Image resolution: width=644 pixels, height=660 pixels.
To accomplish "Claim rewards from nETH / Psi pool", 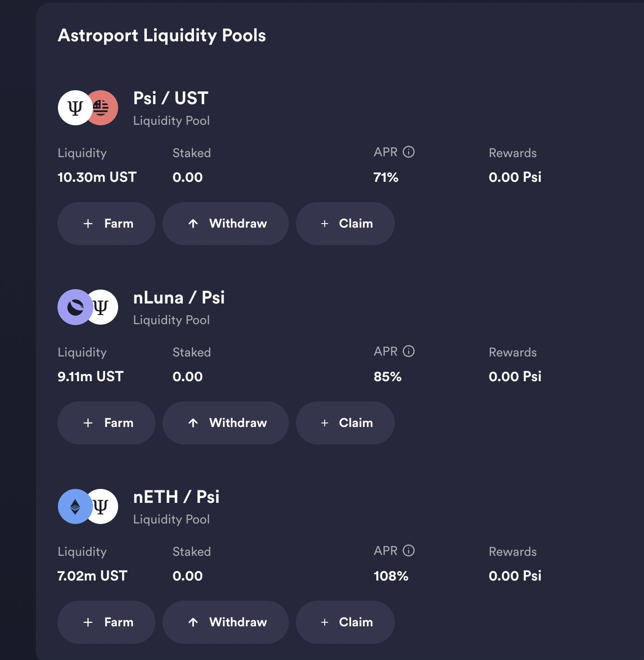I will [345, 622].
